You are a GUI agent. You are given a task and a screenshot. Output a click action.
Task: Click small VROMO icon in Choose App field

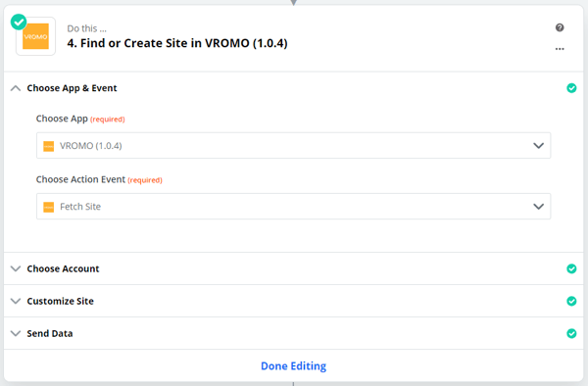click(x=48, y=146)
